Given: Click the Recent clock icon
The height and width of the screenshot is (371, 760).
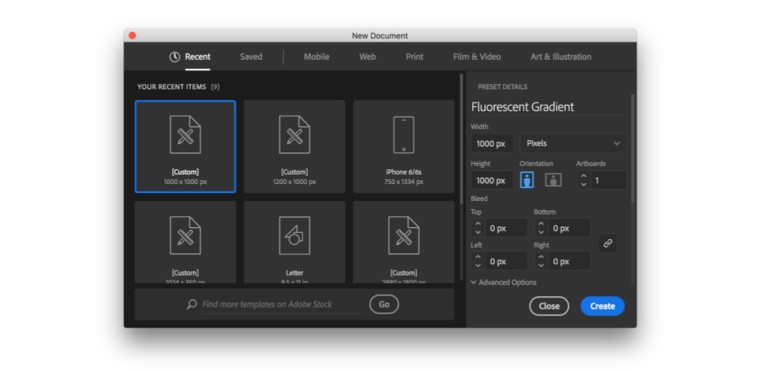Looking at the screenshot, I should click(174, 57).
